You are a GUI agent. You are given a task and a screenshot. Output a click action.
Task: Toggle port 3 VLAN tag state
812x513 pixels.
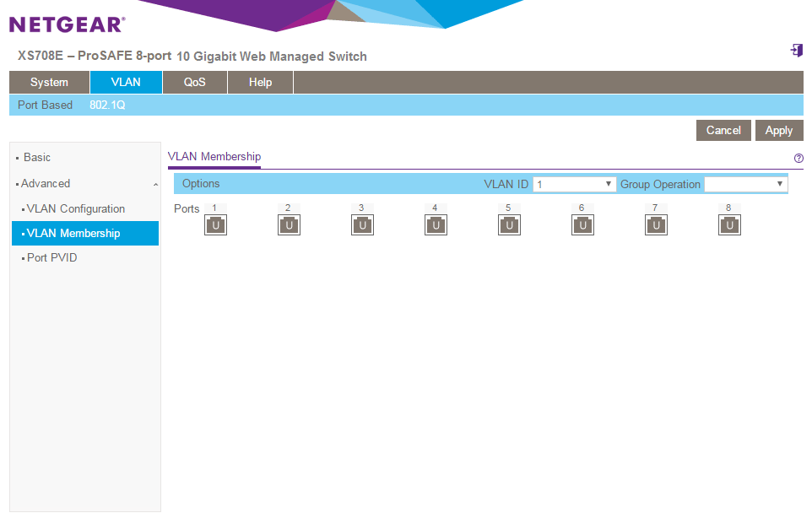coord(362,224)
